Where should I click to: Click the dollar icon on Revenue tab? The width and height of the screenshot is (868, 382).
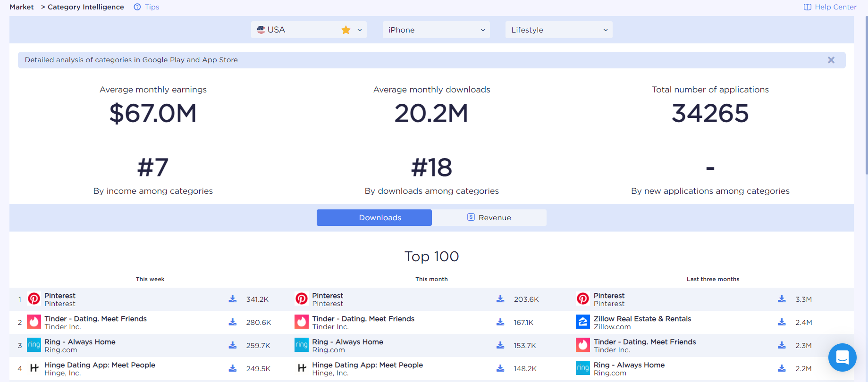pos(471,217)
